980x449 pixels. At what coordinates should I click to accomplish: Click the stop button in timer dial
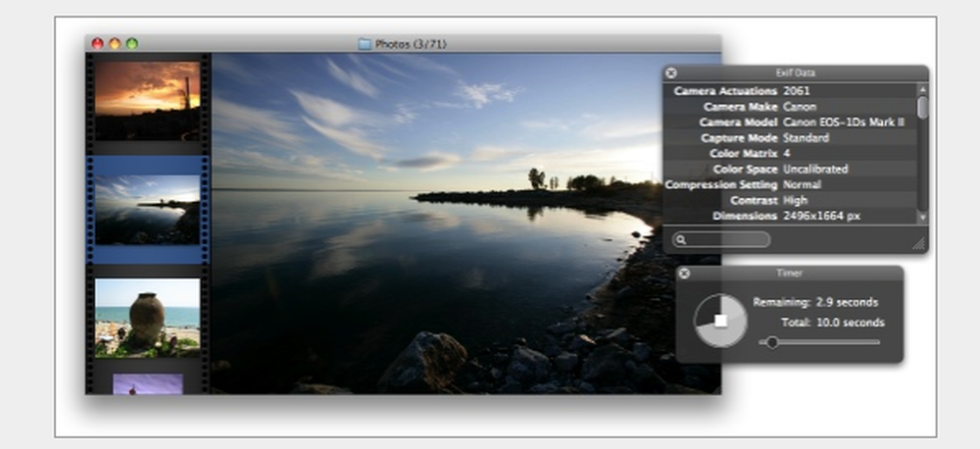click(720, 321)
